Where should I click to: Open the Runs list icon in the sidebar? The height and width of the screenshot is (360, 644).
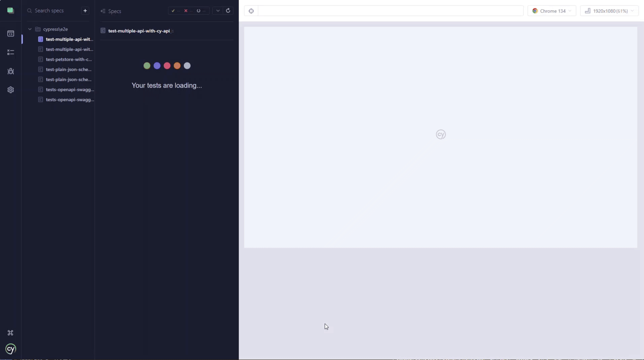point(10,52)
